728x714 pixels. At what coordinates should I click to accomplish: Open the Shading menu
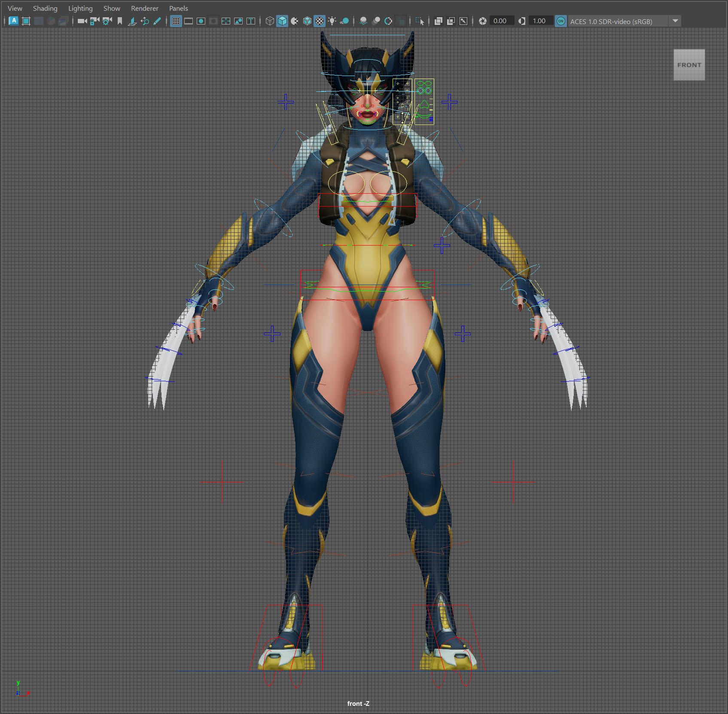[x=45, y=8]
